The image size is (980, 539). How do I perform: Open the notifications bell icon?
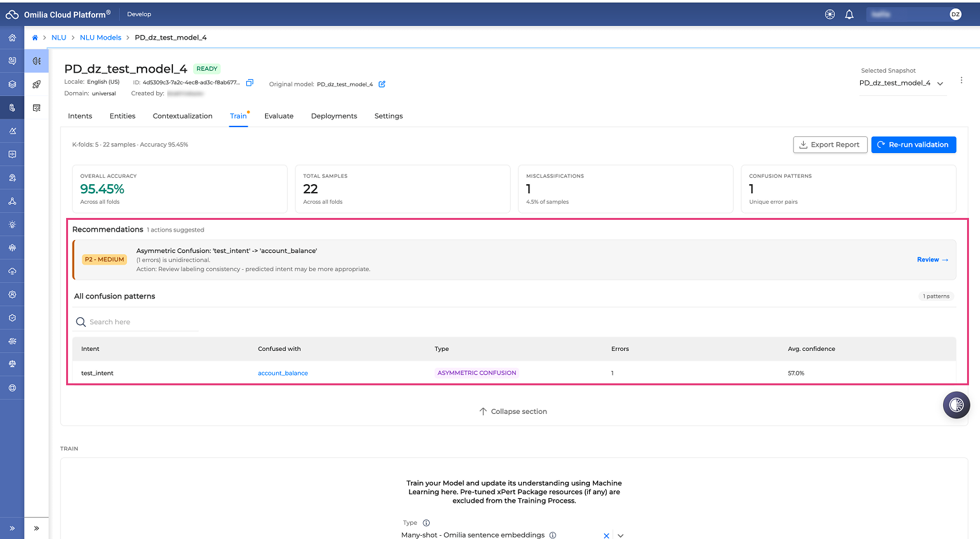point(849,14)
